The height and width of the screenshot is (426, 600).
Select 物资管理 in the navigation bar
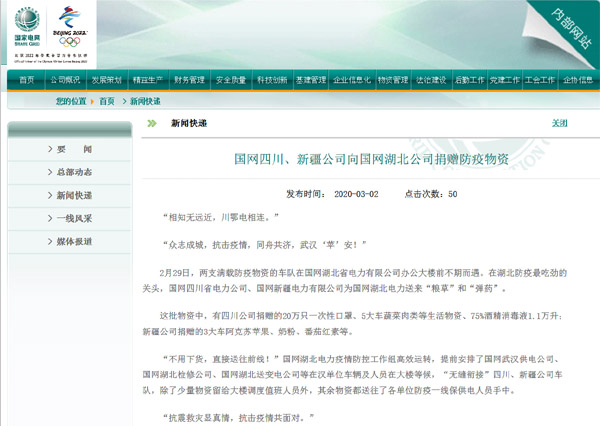pos(393,80)
